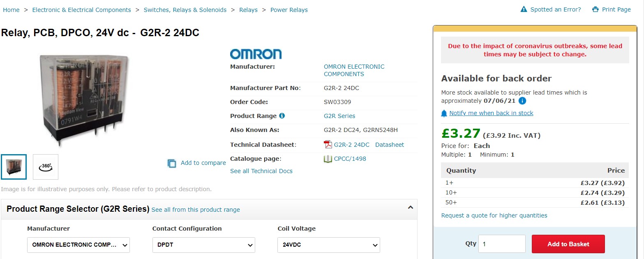
Task: Click the PDF icon for G2R-2 24DC datasheet
Action: coord(328,145)
